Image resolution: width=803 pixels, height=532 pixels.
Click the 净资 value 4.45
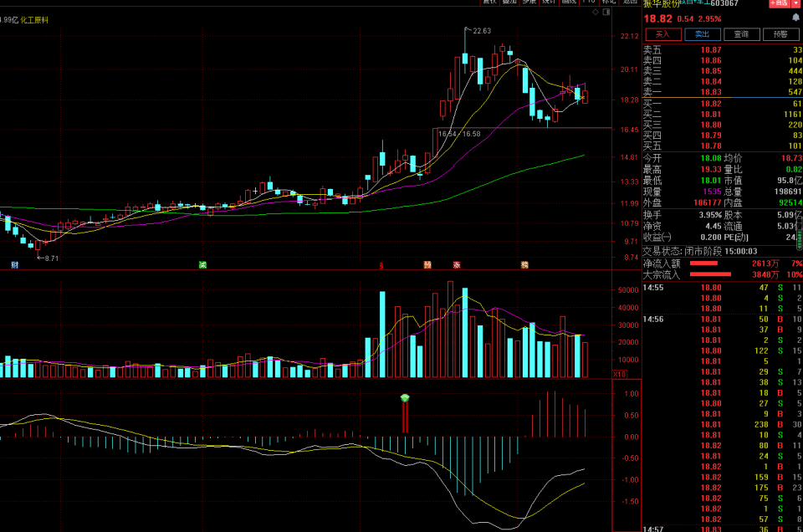[713, 226]
